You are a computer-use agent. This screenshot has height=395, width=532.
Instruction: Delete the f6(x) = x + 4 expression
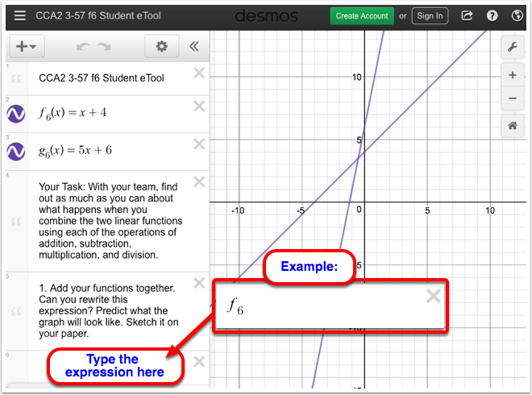(199, 106)
